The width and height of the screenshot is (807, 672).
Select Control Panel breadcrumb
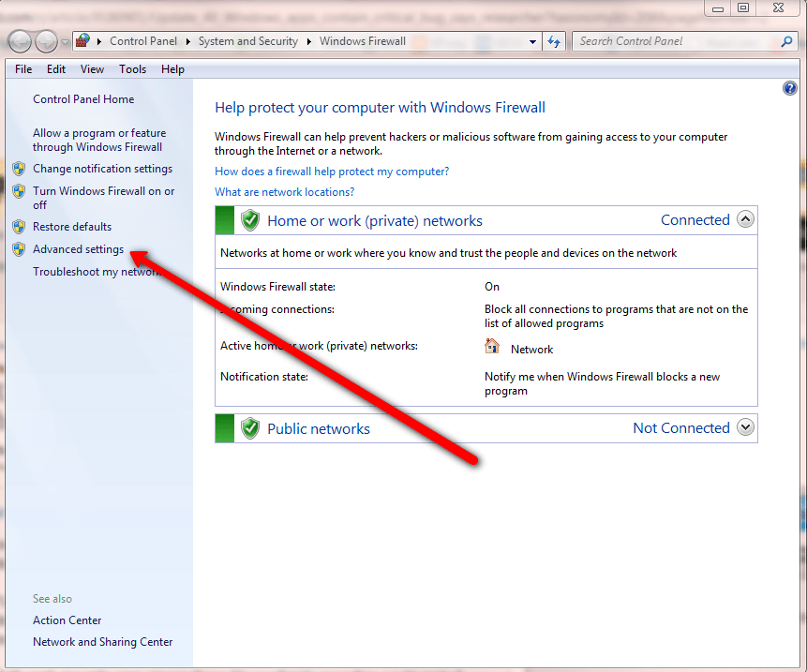click(x=143, y=41)
